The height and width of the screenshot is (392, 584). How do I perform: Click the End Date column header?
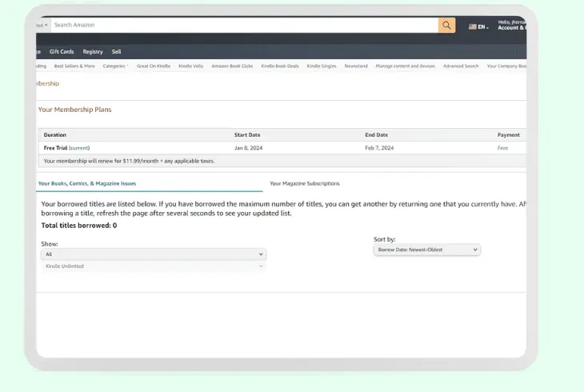tap(376, 135)
